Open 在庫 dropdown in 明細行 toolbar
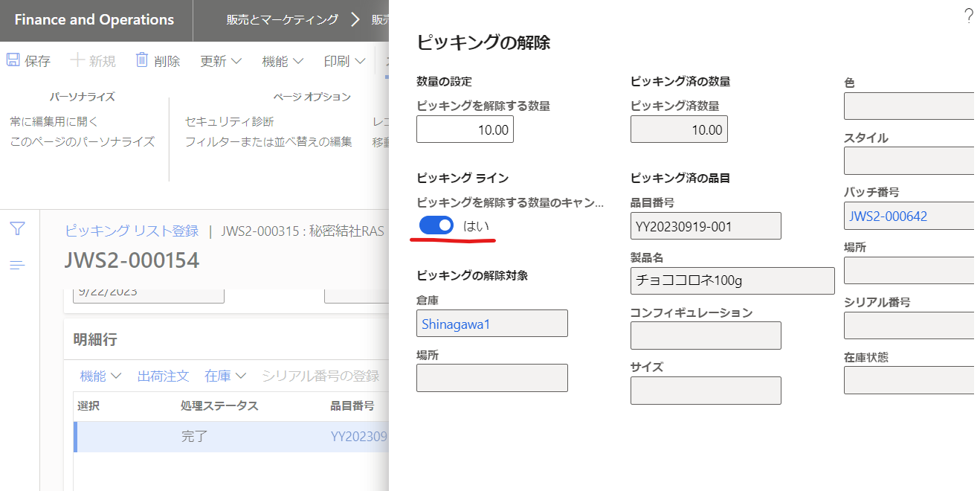This screenshot has width=980, height=491. click(225, 376)
